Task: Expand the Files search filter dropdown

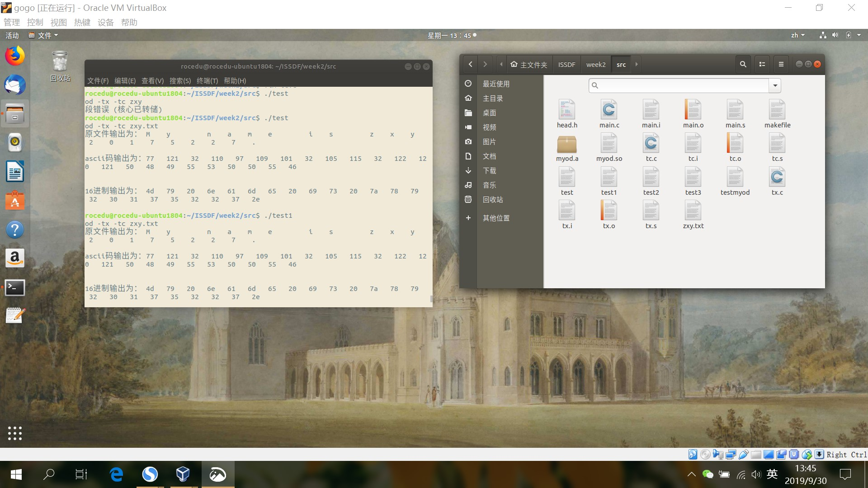Action: (775, 85)
